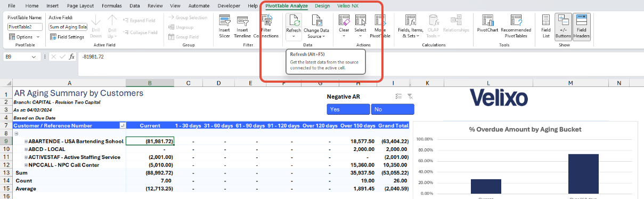Click the Insert Slicer icon

pos(224,21)
